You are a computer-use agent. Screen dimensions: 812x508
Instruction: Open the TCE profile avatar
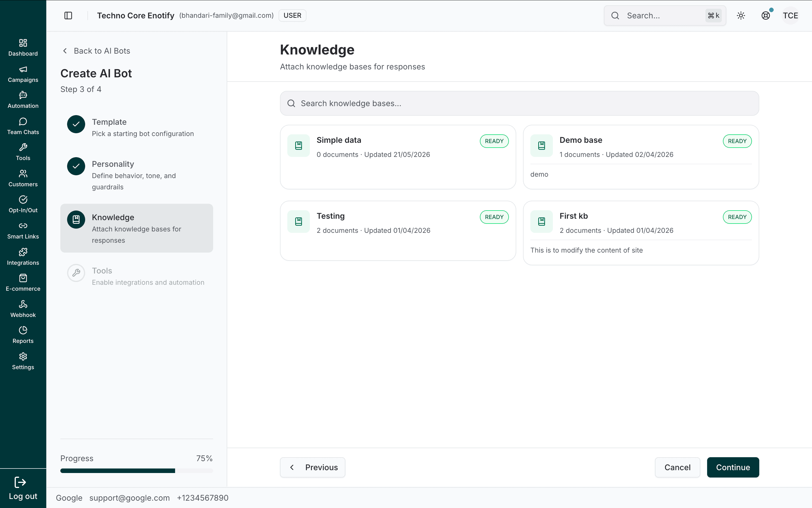[791, 16]
